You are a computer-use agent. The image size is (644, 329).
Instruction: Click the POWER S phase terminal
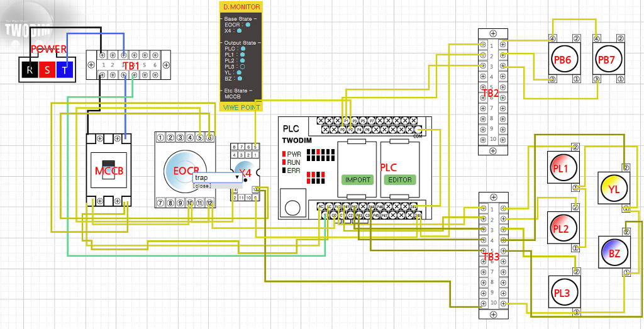(47, 70)
